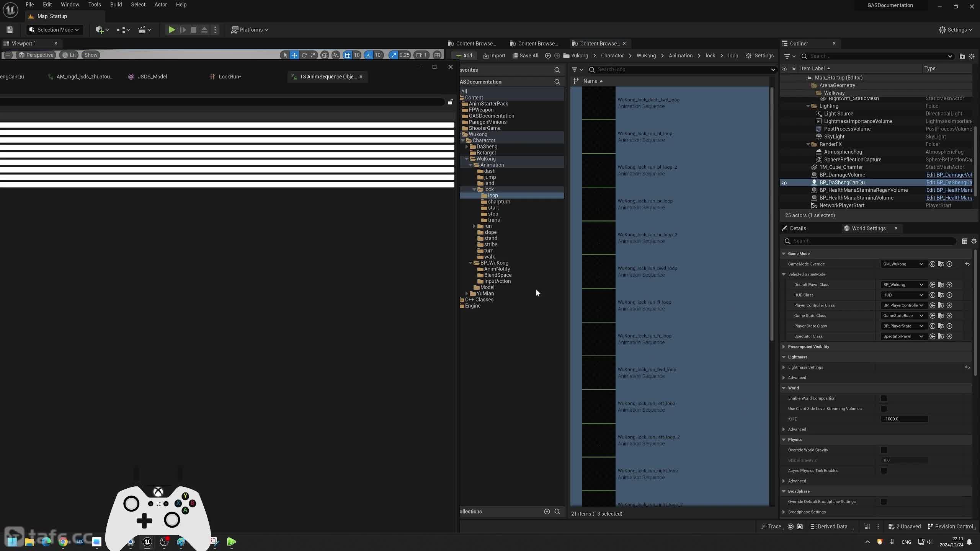Toggle grid snapping in viewport toolbar

click(x=348, y=55)
